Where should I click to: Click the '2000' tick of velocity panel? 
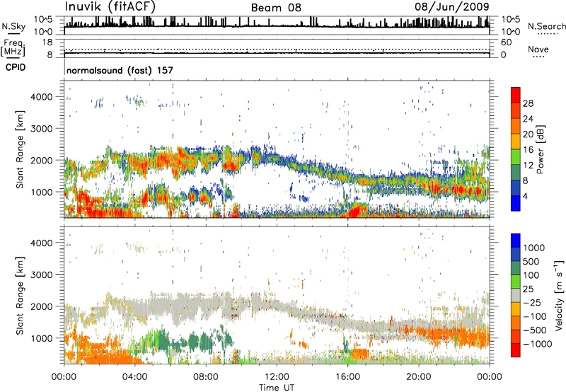[x=42, y=306]
